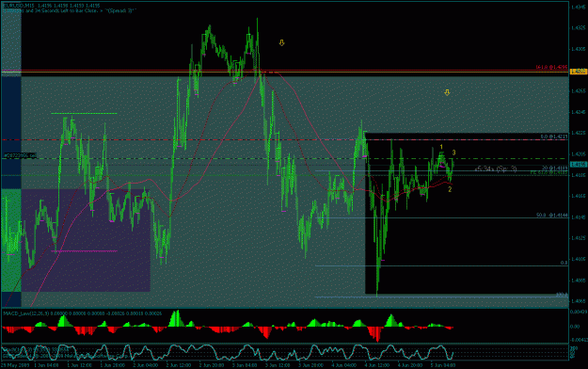Select the yellow wave label 3
588x369 pixels.
453,152
